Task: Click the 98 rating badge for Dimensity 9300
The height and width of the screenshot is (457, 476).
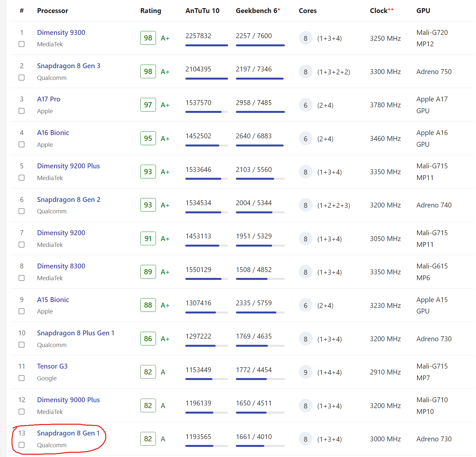Action: pyautogui.click(x=148, y=38)
